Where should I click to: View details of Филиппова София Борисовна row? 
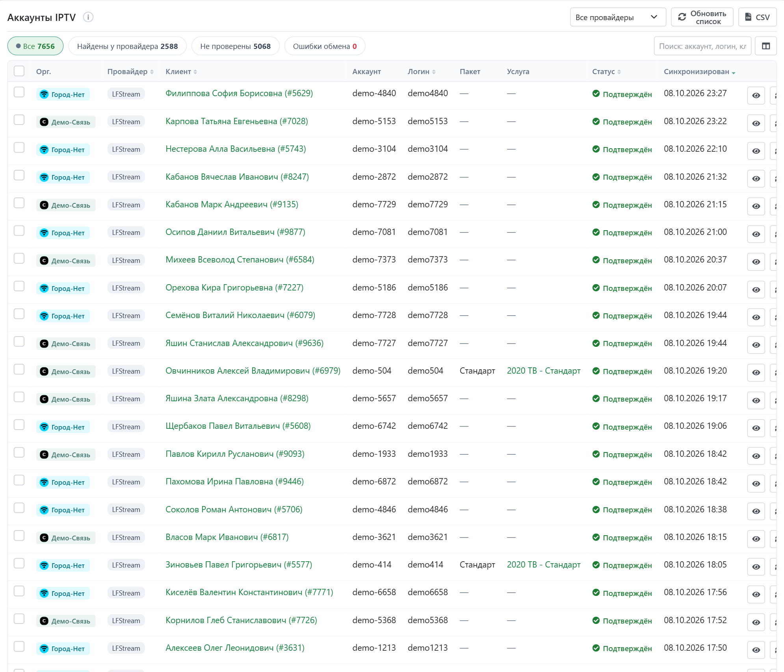[756, 95]
